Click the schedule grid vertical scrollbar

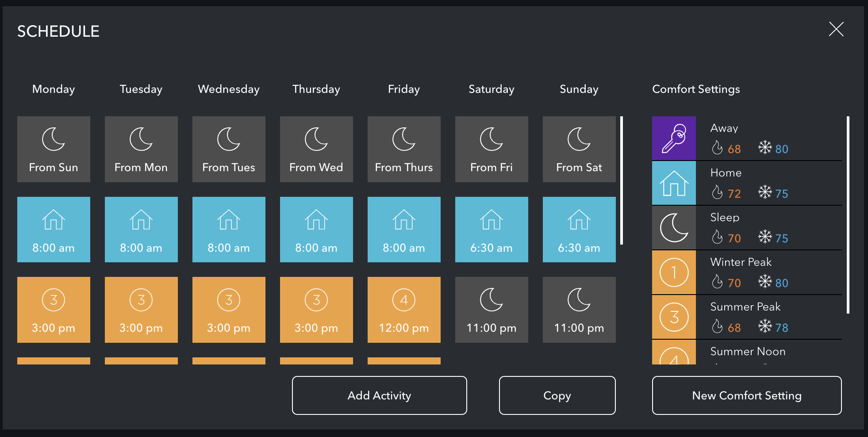(622, 180)
